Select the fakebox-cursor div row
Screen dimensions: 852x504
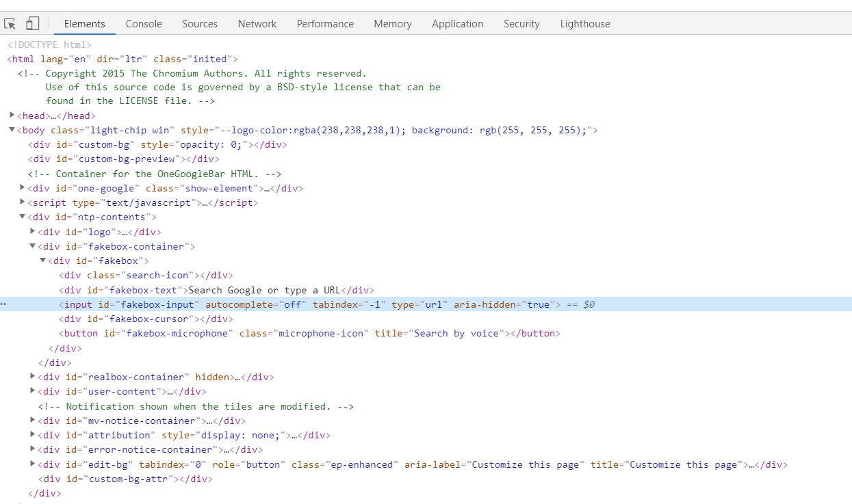146,319
